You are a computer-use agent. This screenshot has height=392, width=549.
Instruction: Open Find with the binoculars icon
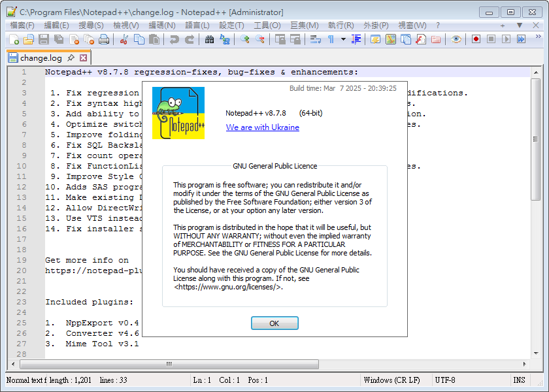[x=209, y=39]
